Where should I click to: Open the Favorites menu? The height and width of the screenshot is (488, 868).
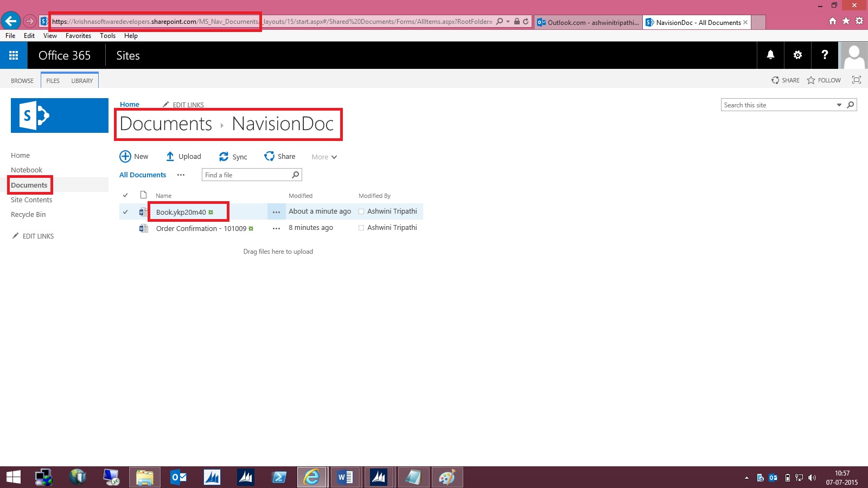78,35
